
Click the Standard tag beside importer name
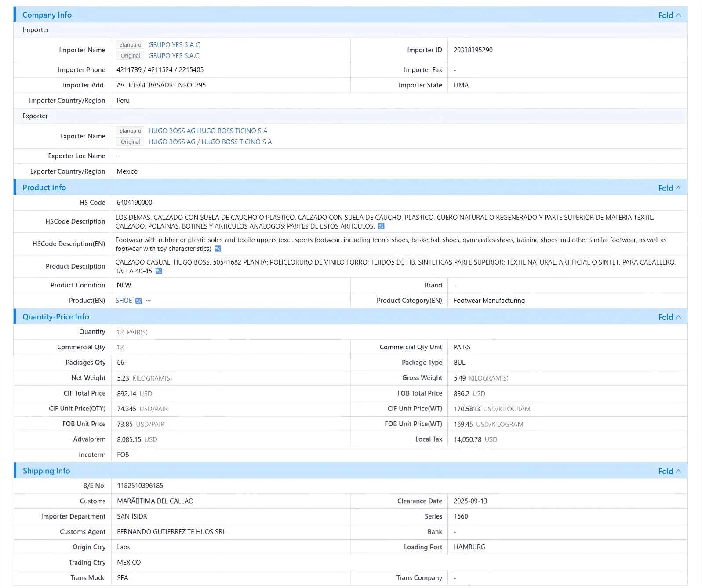(131, 45)
